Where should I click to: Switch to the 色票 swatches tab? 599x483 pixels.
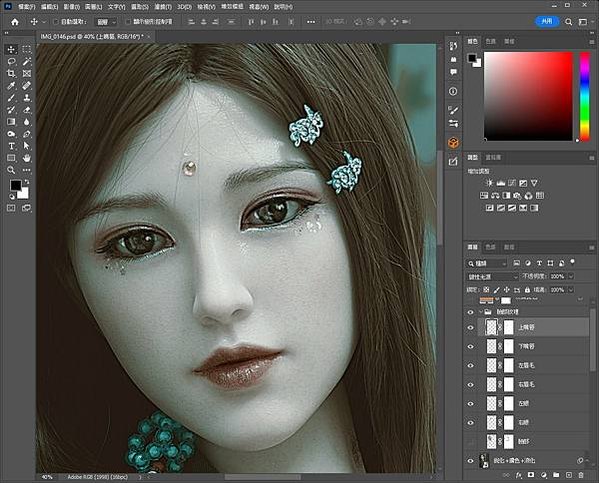pyautogui.click(x=490, y=41)
